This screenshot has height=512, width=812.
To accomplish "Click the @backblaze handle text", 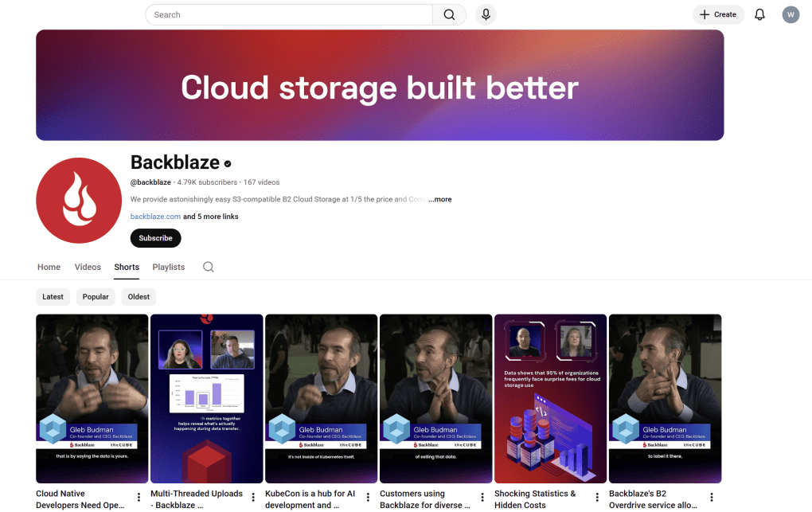I will [x=150, y=182].
